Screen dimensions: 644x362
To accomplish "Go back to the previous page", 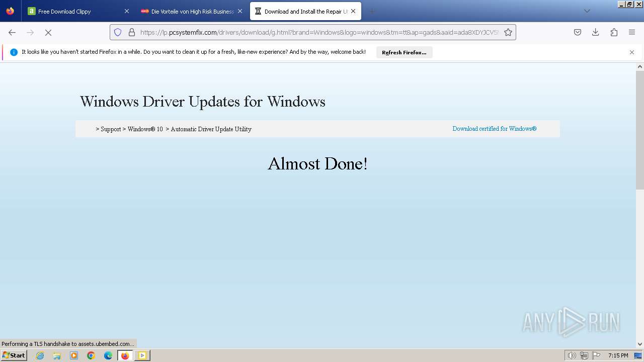I will click(x=12, y=32).
